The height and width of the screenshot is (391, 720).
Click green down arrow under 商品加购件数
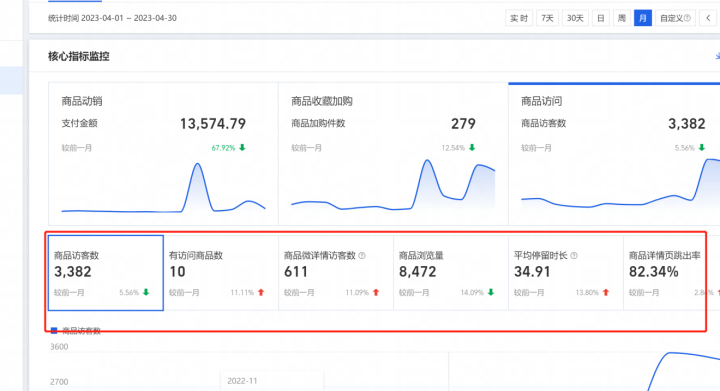pos(472,147)
